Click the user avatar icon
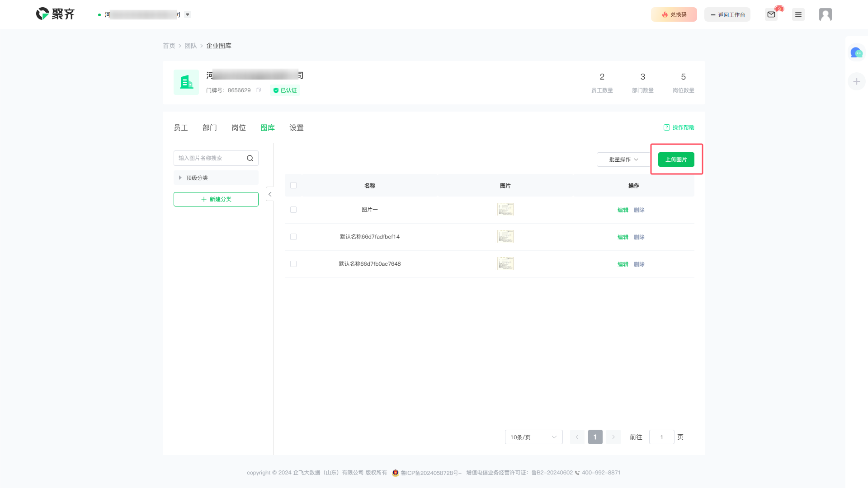The width and height of the screenshot is (868, 488). (826, 14)
